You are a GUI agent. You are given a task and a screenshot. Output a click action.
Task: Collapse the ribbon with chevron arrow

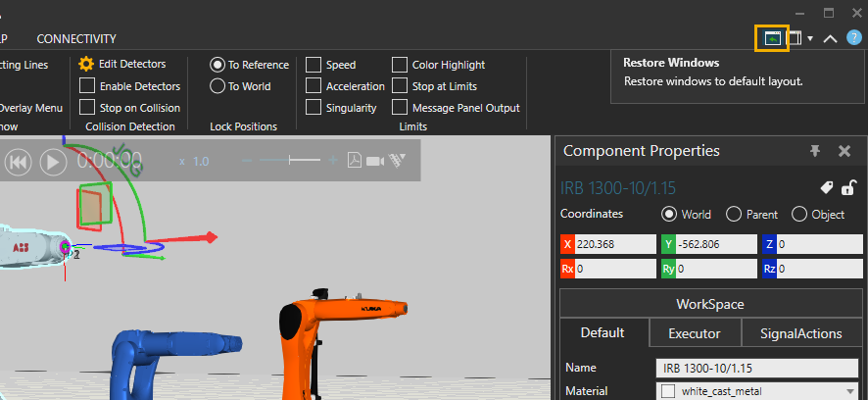point(830,39)
